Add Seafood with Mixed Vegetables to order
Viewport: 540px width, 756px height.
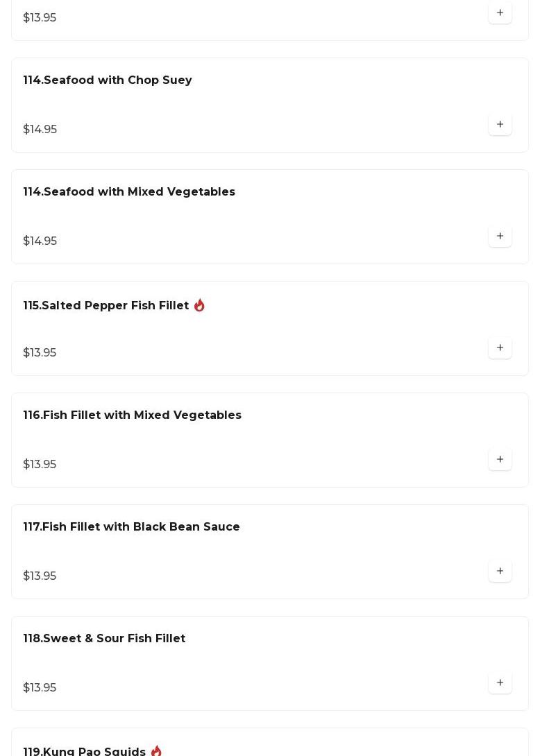(x=500, y=237)
